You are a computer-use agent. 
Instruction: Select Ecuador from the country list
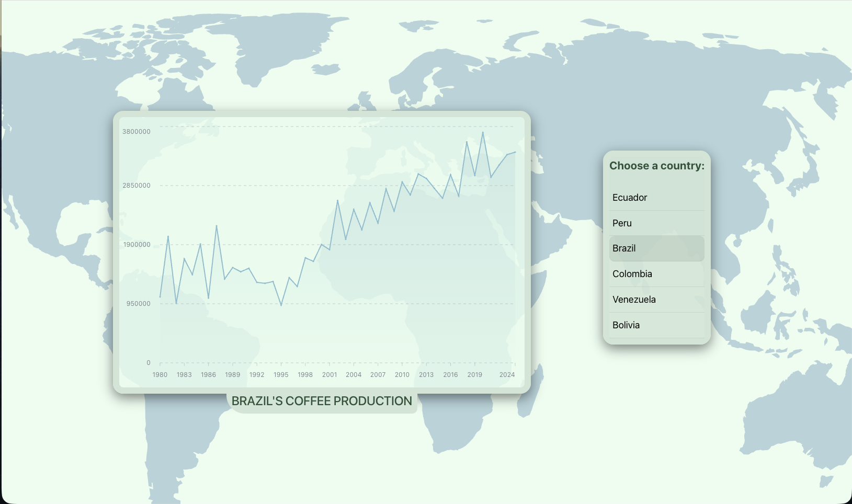[656, 198]
